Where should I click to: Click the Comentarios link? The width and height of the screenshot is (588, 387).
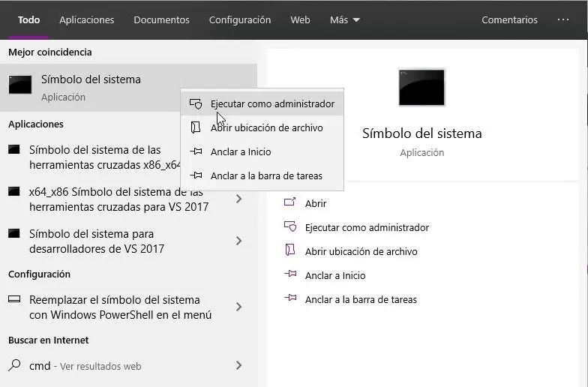509,19
